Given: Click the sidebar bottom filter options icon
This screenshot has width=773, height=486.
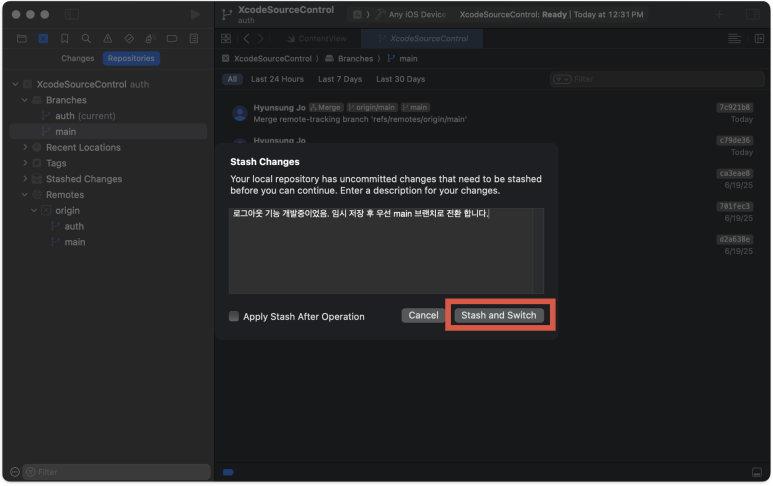Looking at the screenshot, I should [15, 472].
